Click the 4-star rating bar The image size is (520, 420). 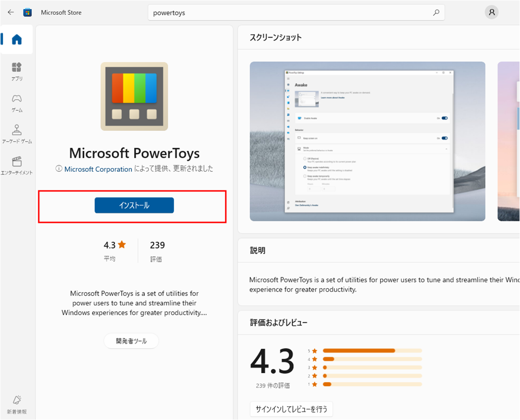click(x=372, y=359)
